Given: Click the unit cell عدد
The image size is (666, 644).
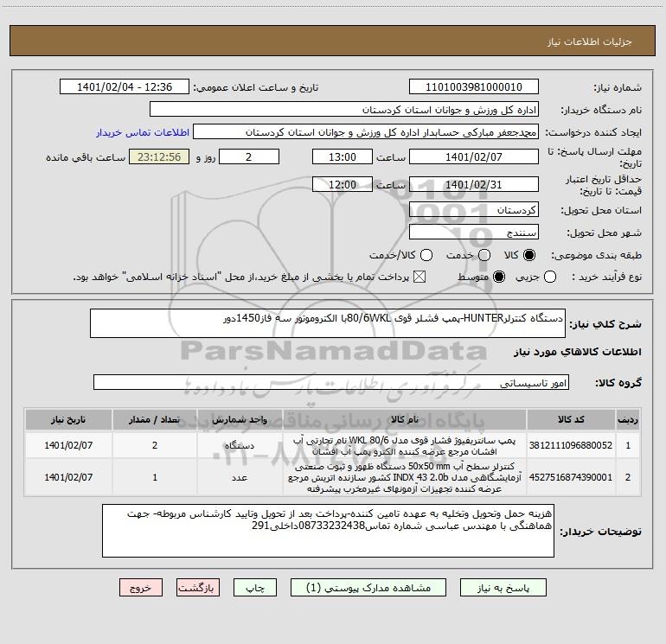Looking at the screenshot, I should tap(240, 477).
